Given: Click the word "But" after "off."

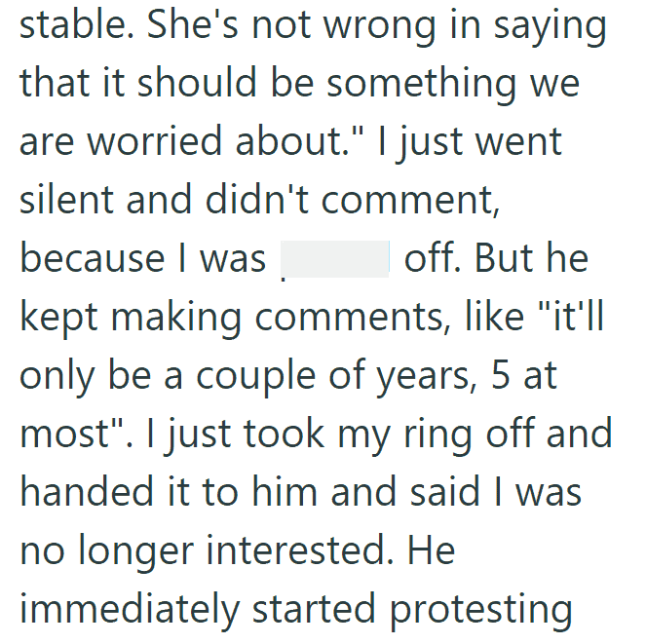Looking at the screenshot, I should 505,258.
